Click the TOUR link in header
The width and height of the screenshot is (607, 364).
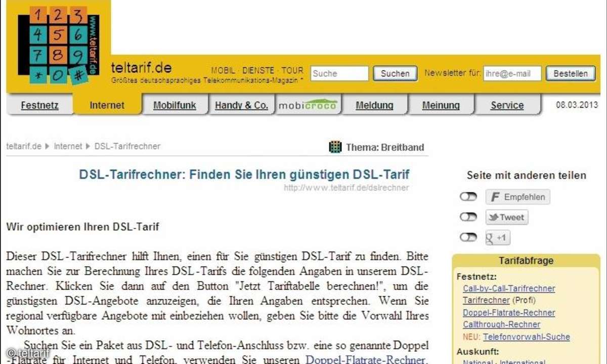point(292,71)
